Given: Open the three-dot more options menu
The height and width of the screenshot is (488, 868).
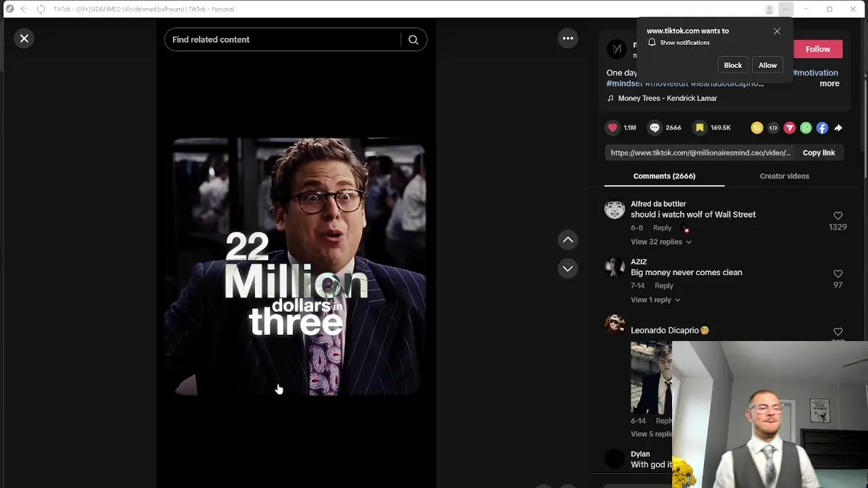Looking at the screenshot, I should pos(568,39).
